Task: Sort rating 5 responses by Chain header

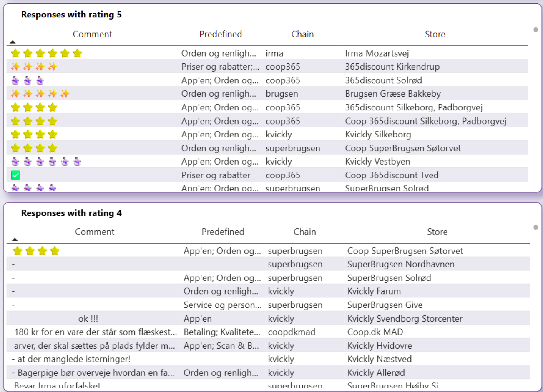Action: 302,34
